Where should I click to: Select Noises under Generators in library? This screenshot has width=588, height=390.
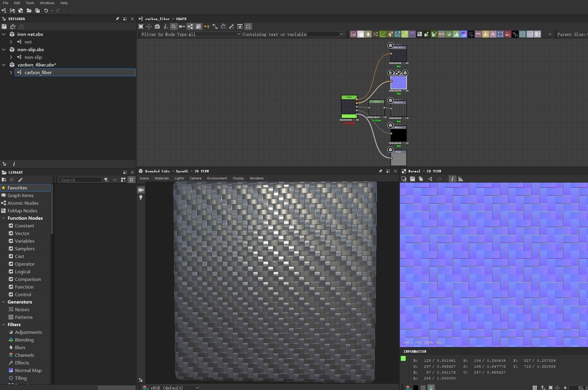pyautogui.click(x=22, y=309)
